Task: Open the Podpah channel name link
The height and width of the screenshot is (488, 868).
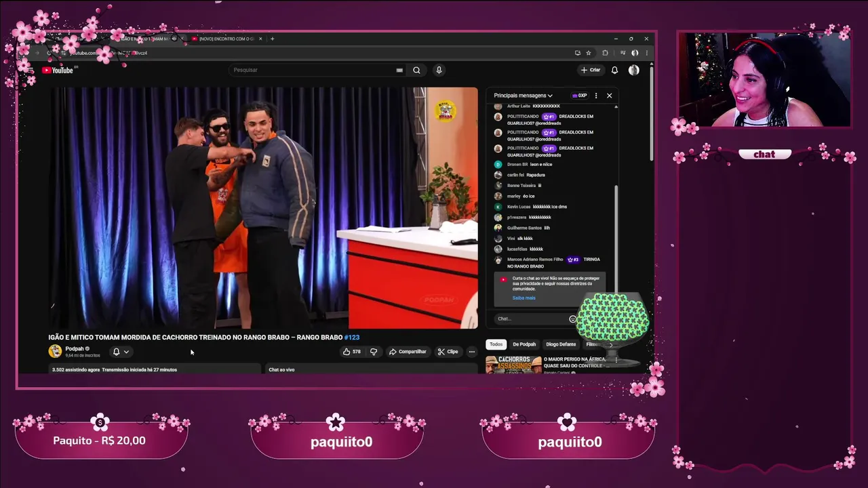Action: click(75, 348)
